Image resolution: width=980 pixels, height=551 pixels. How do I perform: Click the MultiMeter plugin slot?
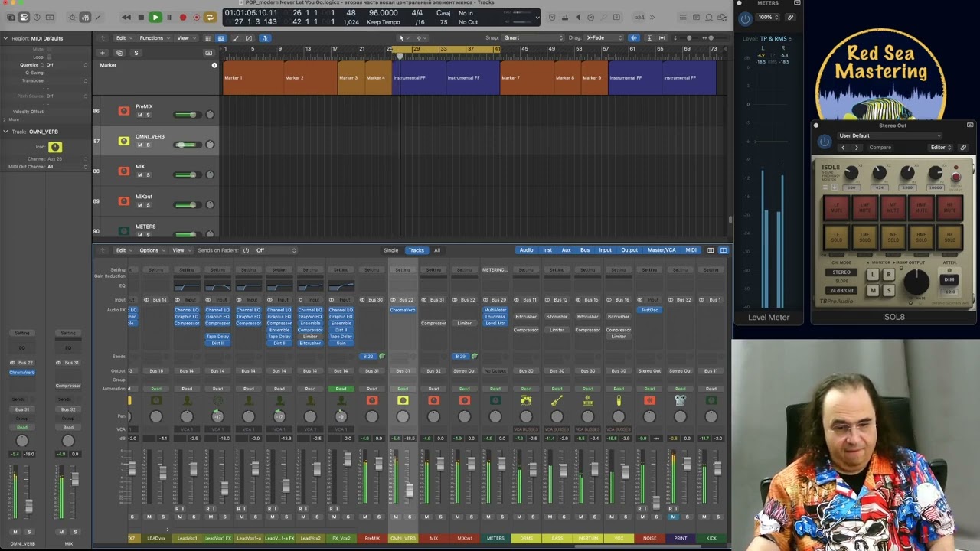coord(495,310)
